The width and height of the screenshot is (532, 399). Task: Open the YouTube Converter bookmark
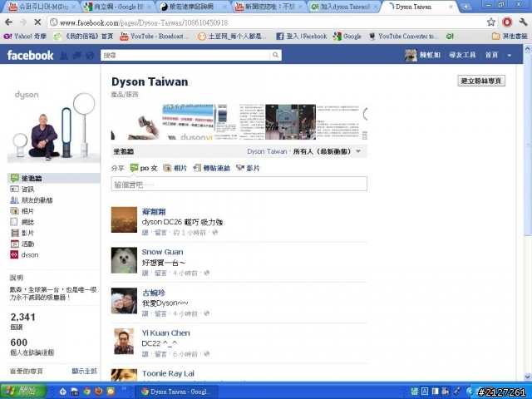[x=404, y=37]
